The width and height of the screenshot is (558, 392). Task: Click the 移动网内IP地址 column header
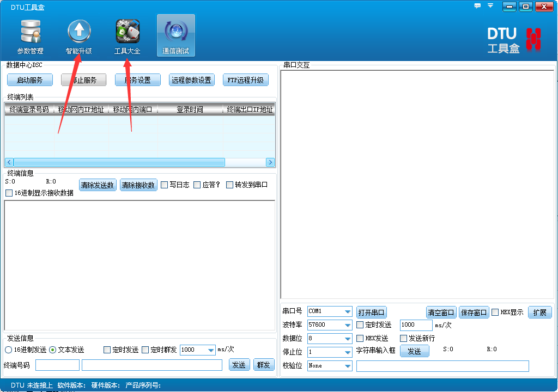[x=81, y=109]
